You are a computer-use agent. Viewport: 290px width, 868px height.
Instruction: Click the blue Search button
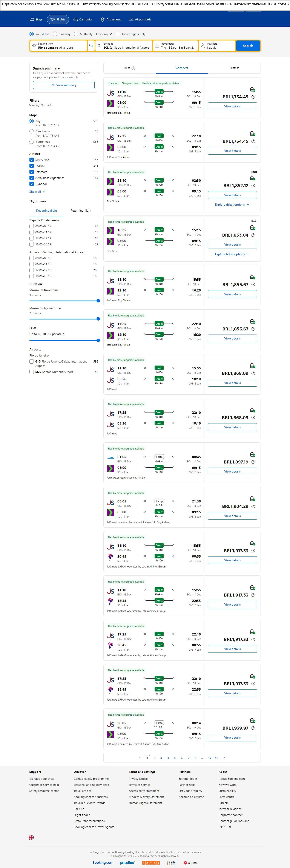pyautogui.click(x=248, y=46)
